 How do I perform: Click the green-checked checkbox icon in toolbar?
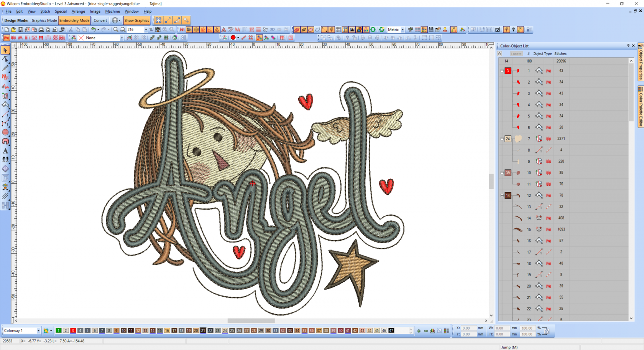[498, 30]
